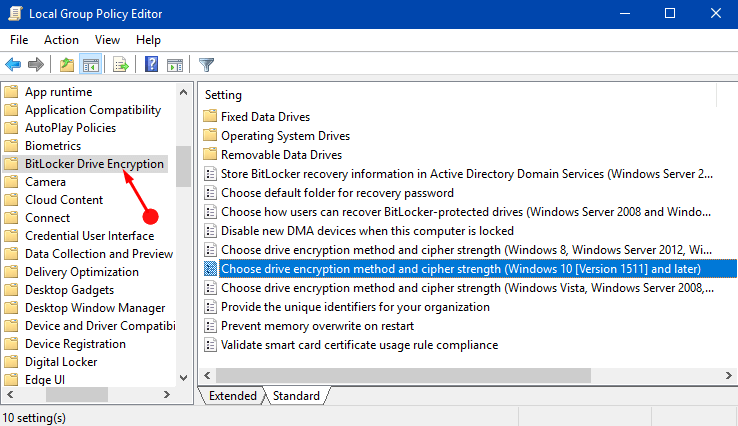The height and width of the screenshot is (426, 738).
Task: Select the Delivery Optimization tree folder
Action: point(81,272)
